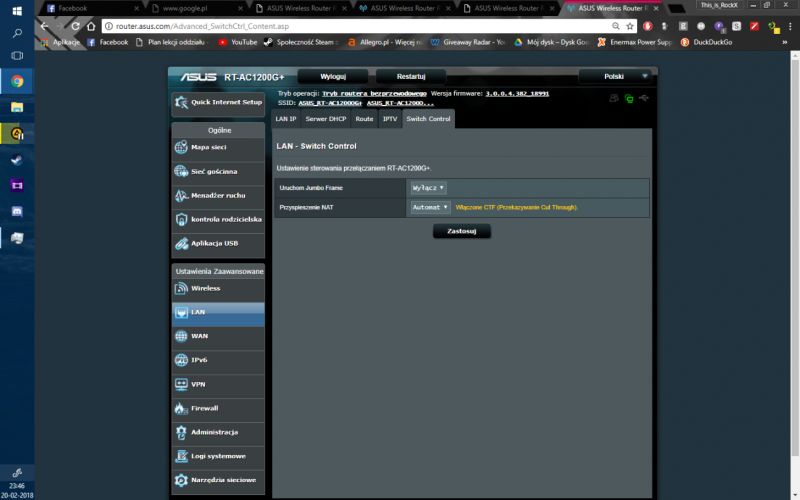This screenshot has height=500, width=800.
Task: Click zoom magnifier in address bar
Action: click(616, 26)
